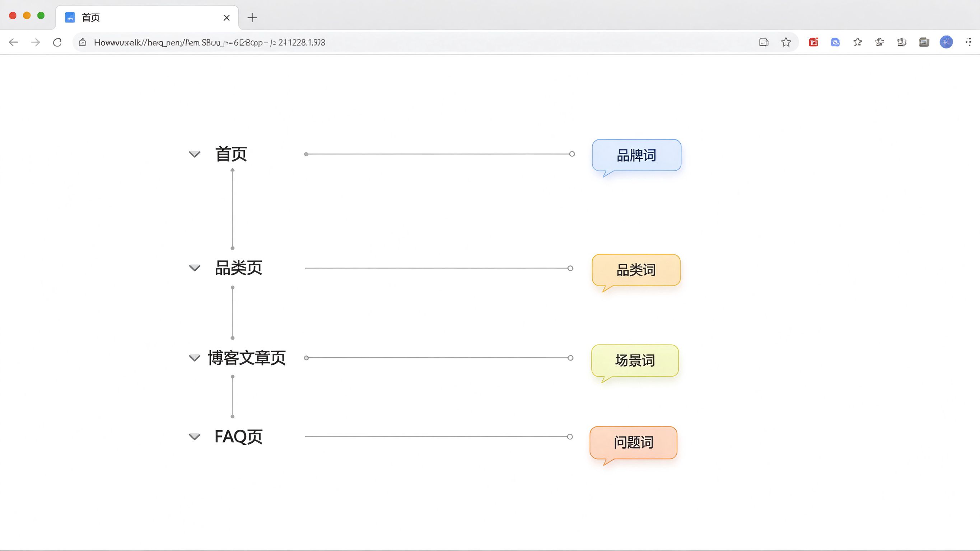Open the browser menu dots
Screen dimensions: 980x551
968,42
